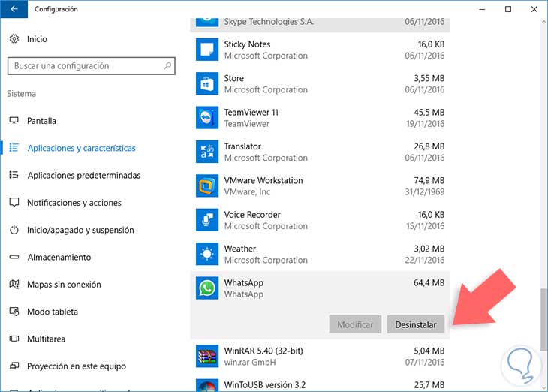The image size is (548, 392).
Task: Click Proyección en este equipo icon
Action: click(x=14, y=366)
